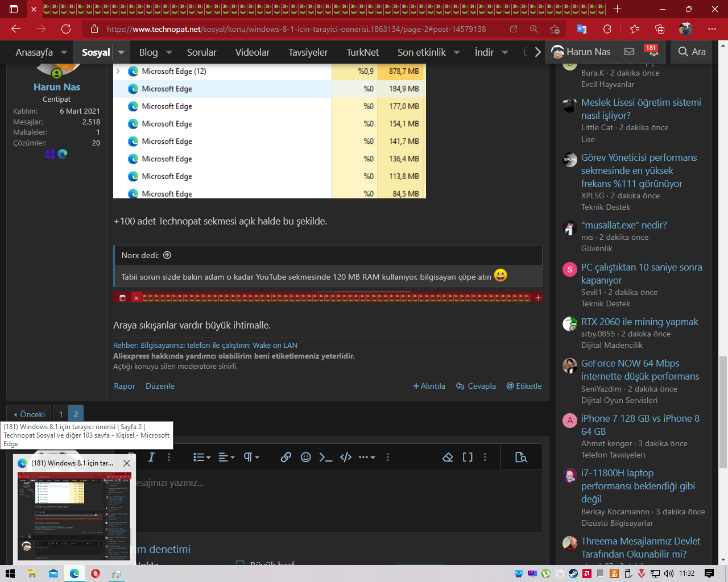This screenshot has height=582, width=728.
Task: Open Harun Nas profile name in sidebar
Action: click(57, 87)
